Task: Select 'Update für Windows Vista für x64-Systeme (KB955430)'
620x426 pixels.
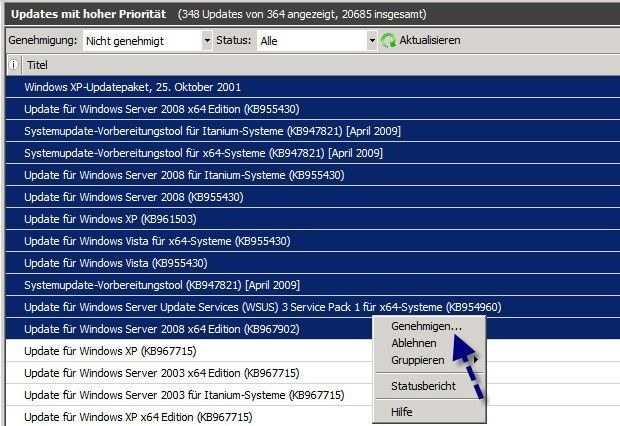Action: coord(313,241)
